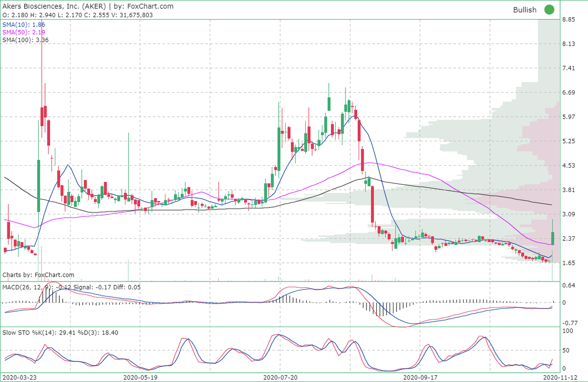Click the 2020-11-12 date label
The width and height of the screenshot is (588, 382).
pos(560,378)
